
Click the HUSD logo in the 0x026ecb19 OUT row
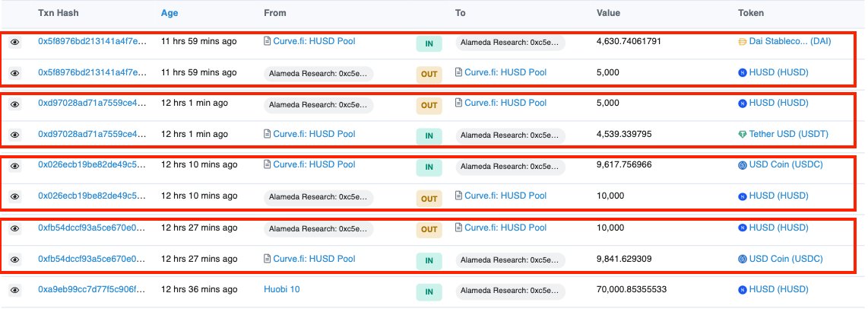743,196
